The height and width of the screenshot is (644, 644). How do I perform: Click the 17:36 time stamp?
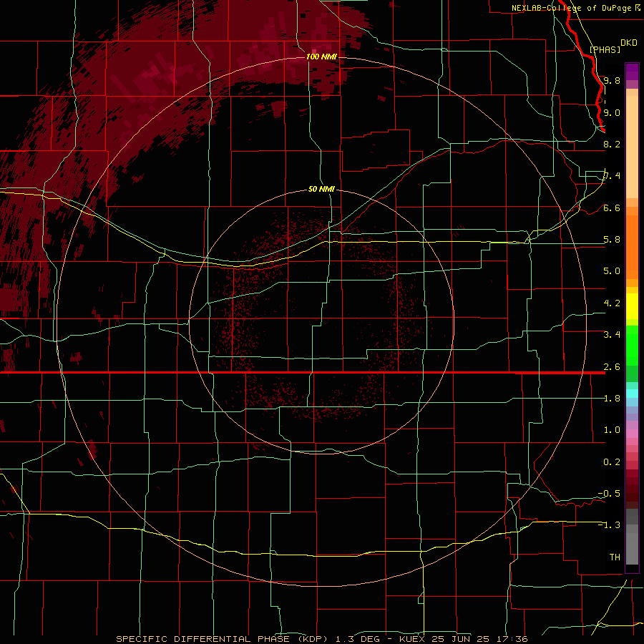point(511,639)
